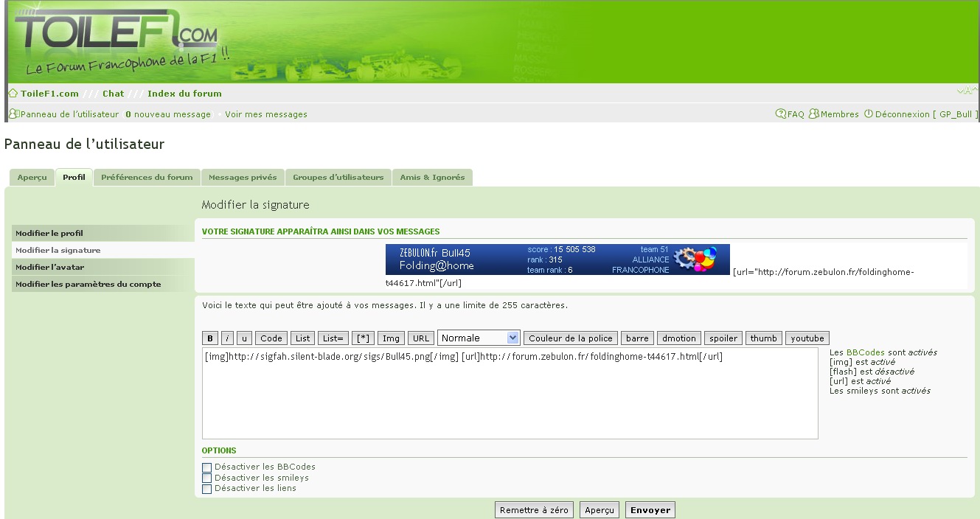Viewport: 980px width, 519px height.
Task: Check Désactiver les smileys option
Action: [207, 478]
